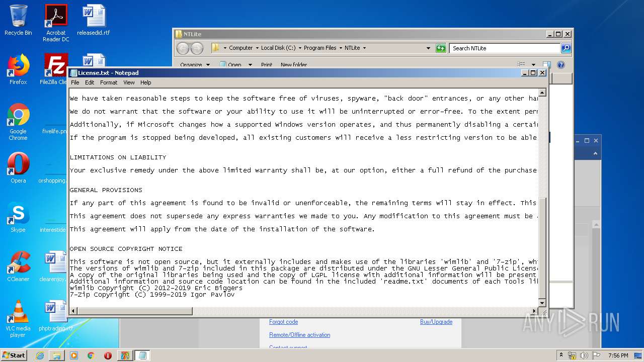Image resolution: width=644 pixels, height=362 pixels.
Task: Open Notepad Format menu
Action: point(109,82)
